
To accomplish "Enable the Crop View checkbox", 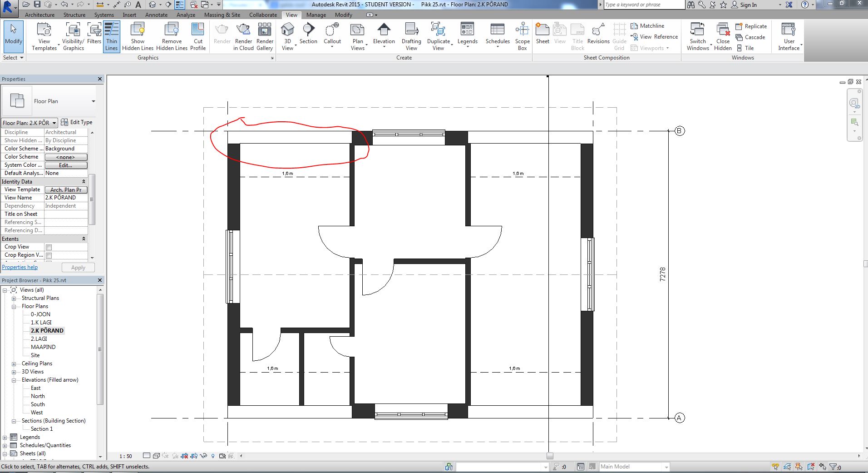I will pos(48,247).
